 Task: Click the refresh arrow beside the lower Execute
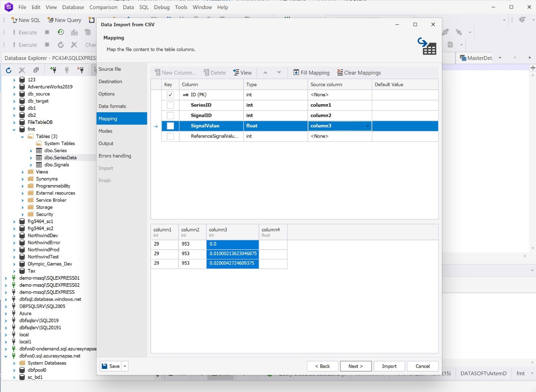[61, 45]
